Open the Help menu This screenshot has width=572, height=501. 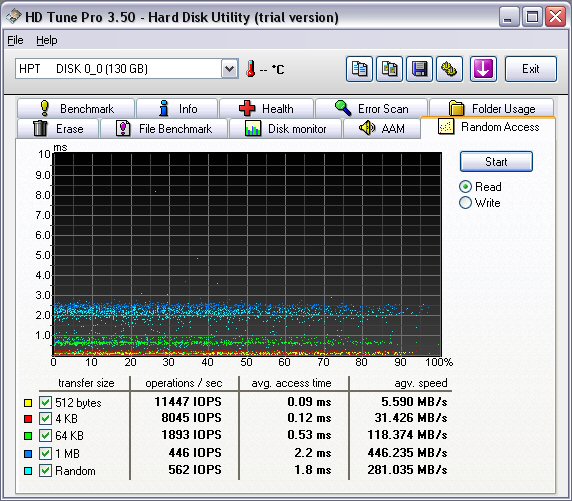(x=47, y=40)
